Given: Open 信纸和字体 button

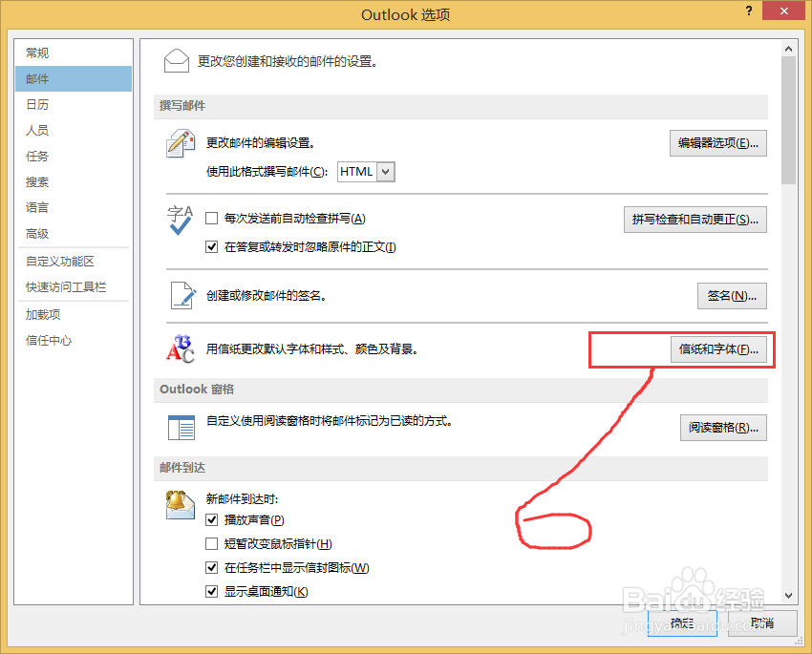Looking at the screenshot, I should click(718, 349).
